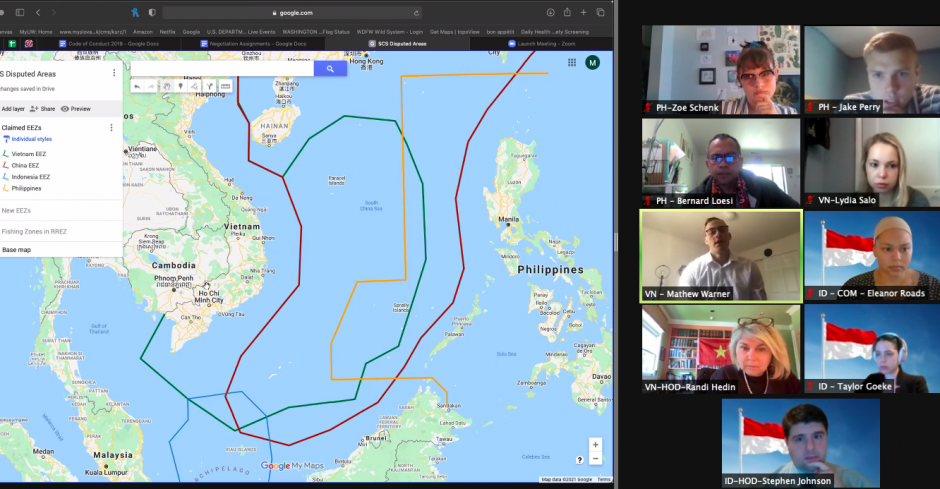This screenshot has height=489, width=940.
Task: Zoom in on the map
Action: tap(595, 445)
